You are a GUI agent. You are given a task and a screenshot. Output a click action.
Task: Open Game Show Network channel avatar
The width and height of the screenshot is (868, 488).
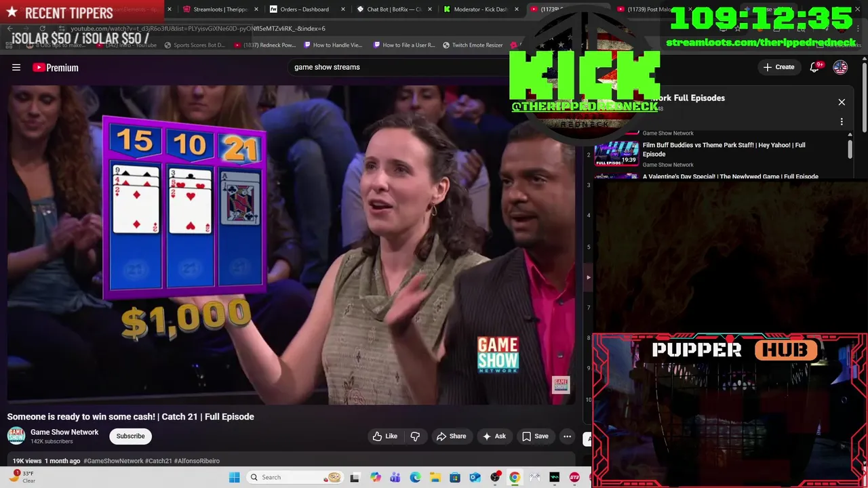[x=16, y=436]
